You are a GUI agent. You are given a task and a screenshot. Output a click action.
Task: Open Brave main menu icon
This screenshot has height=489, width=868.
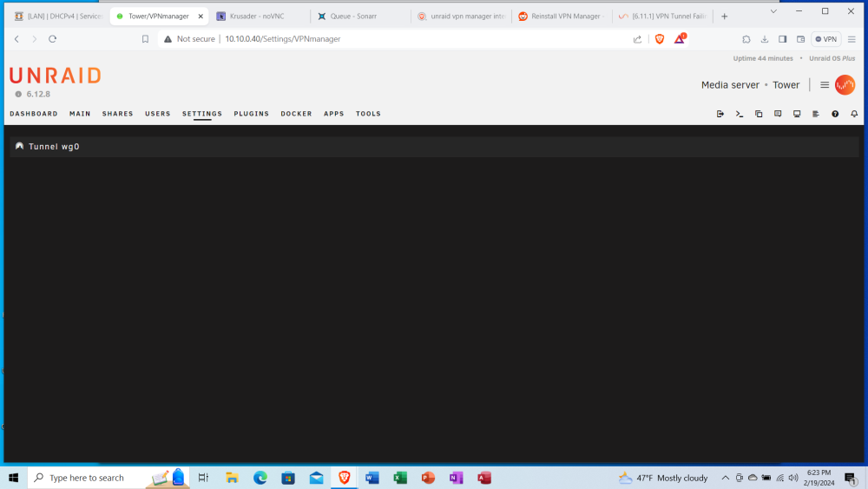tap(852, 39)
